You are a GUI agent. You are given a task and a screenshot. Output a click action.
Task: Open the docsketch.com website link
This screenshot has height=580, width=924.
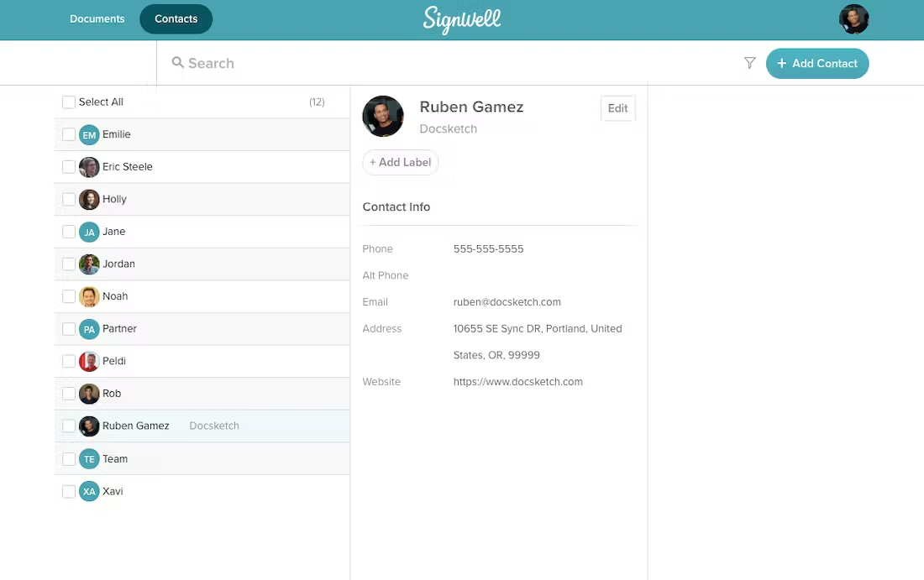tap(518, 381)
